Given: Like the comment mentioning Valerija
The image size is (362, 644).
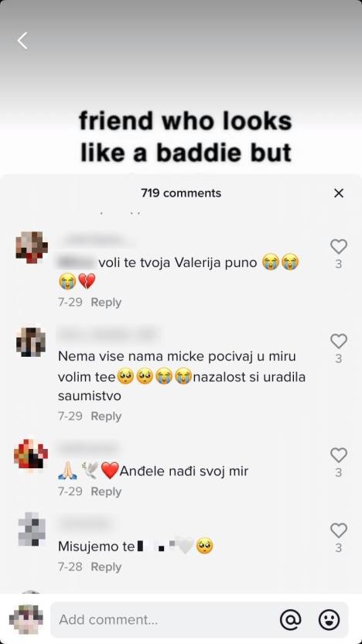Looking at the screenshot, I should [339, 246].
